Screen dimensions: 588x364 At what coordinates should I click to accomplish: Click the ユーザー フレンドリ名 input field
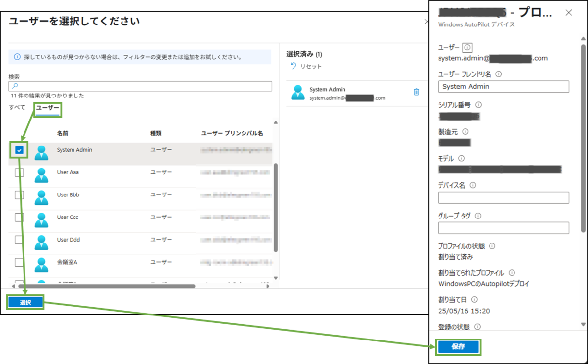(504, 86)
